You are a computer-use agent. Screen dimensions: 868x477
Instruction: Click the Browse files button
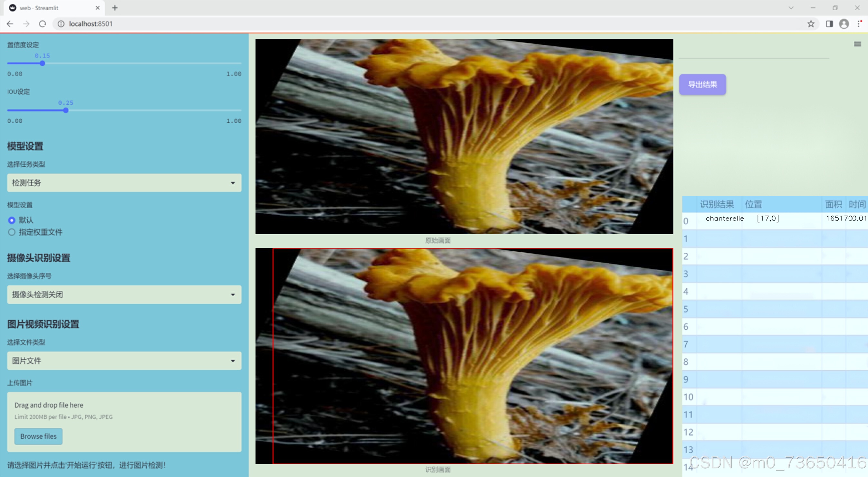click(38, 436)
